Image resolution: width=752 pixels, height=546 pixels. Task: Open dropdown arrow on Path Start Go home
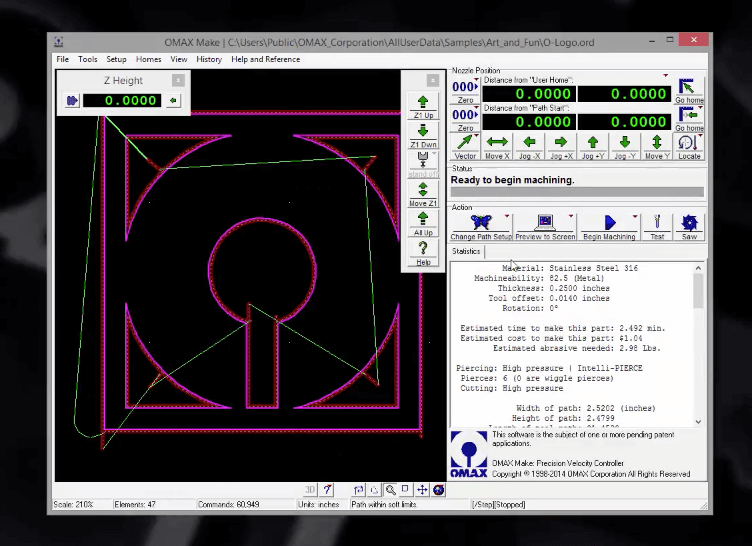click(x=700, y=108)
